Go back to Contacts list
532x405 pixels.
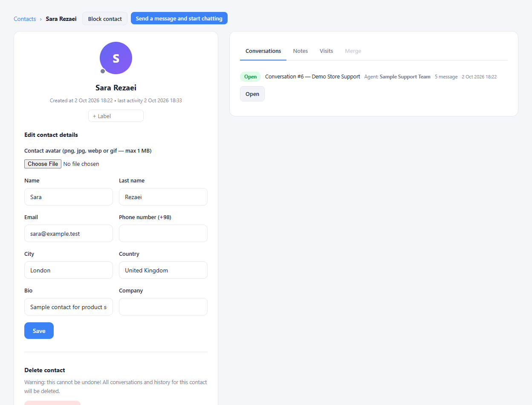tap(25, 19)
